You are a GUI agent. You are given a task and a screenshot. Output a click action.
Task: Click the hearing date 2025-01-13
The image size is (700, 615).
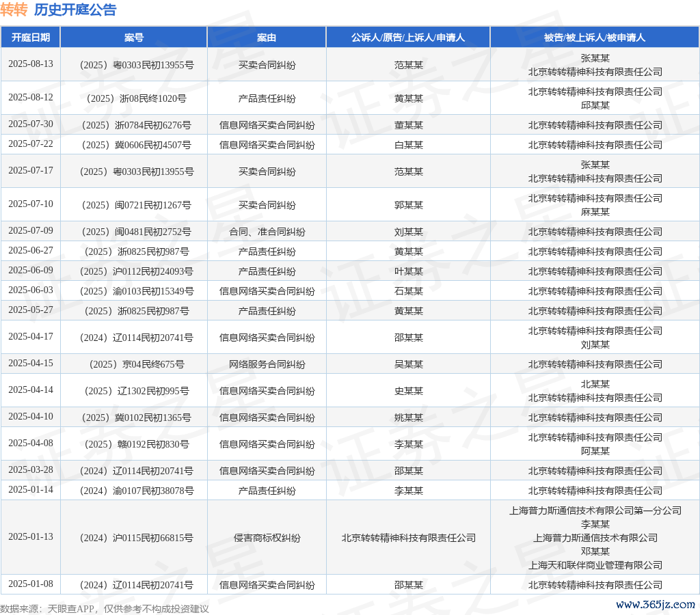point(31,537)
